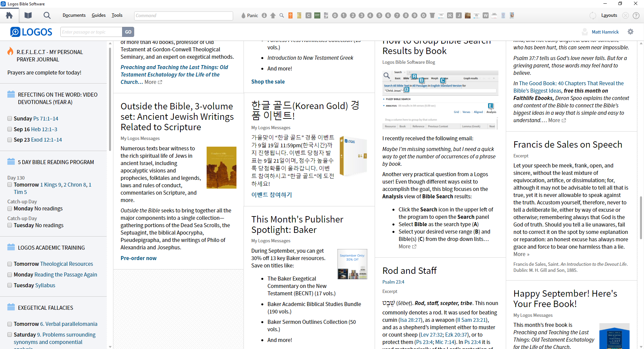Open the green book shortcut
Screen dimensions: 644x349
[317, 15]
